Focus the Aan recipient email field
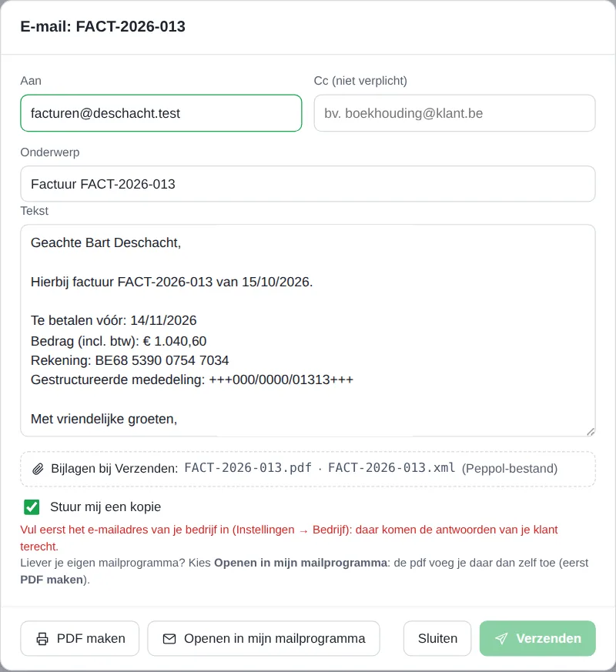The height and width of the screenshot is (672, 616). pyautogui.click(x=161, y=113)
